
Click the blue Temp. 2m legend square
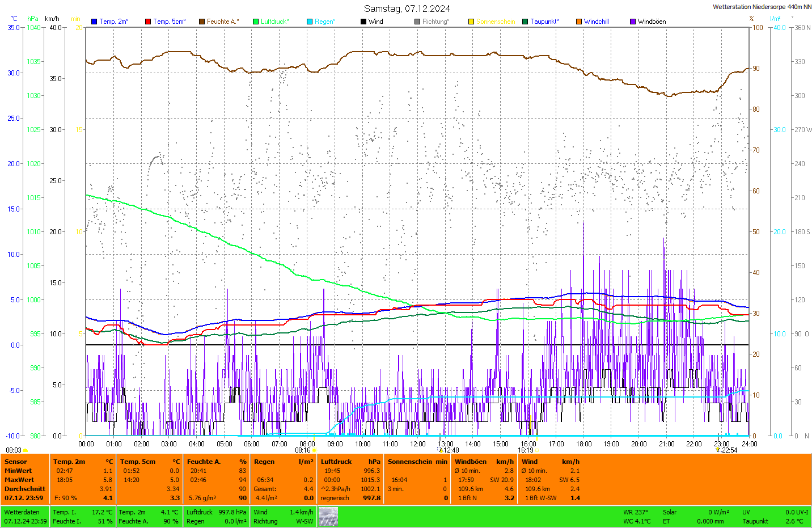94,22
